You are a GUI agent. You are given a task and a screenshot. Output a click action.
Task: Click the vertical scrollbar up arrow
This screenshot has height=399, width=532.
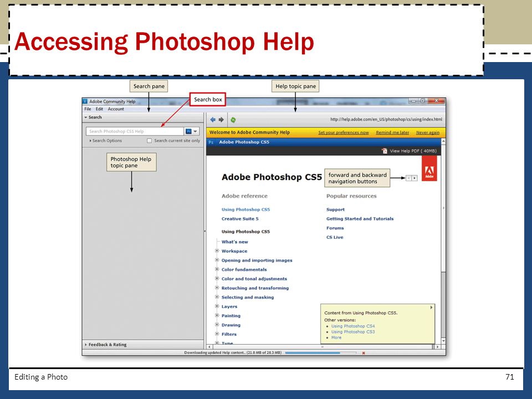click(443, 141)
